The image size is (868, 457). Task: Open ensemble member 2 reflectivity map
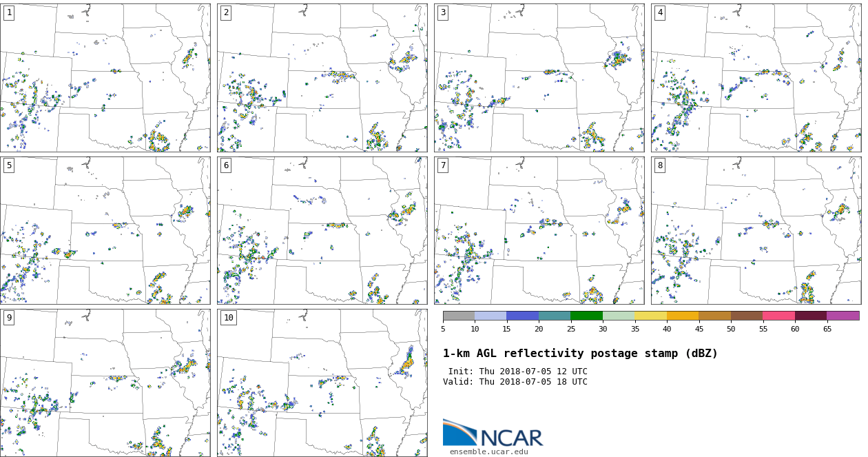(322, 78)
